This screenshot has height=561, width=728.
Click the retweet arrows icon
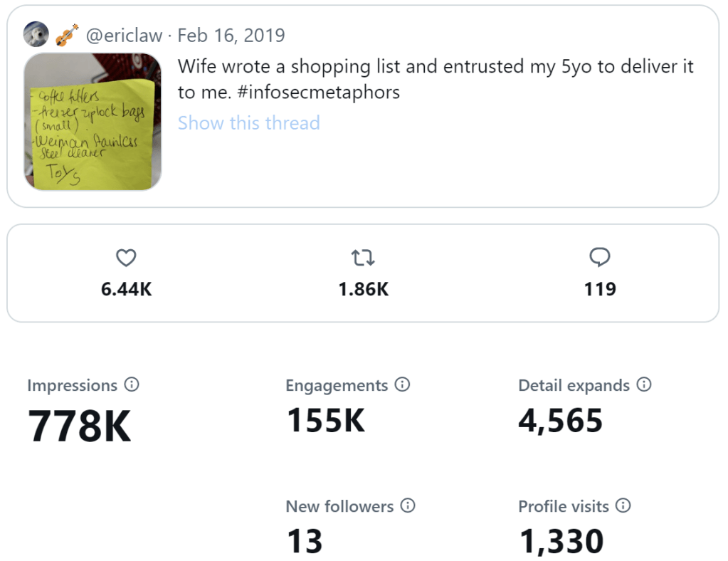(363, 258)
